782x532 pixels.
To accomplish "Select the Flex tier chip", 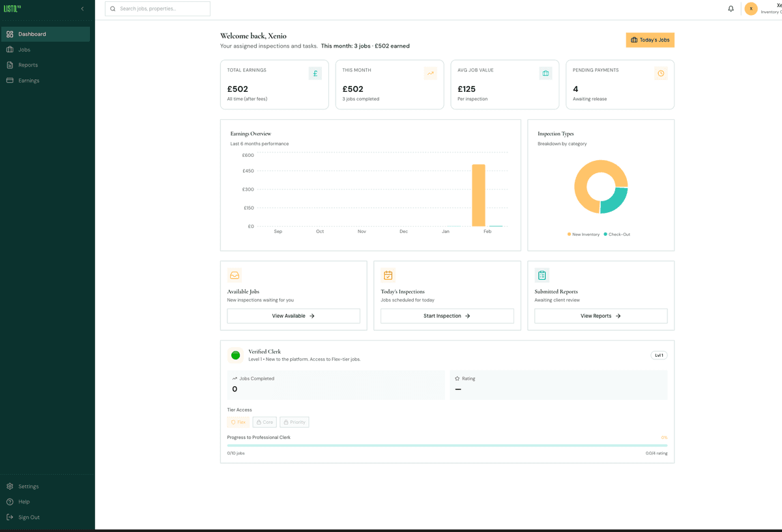I will pos(239,422).
